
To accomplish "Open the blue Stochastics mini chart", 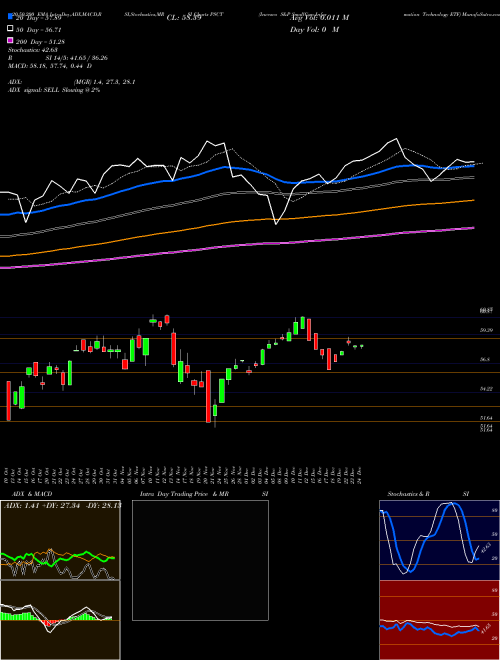I will [439, 540].
